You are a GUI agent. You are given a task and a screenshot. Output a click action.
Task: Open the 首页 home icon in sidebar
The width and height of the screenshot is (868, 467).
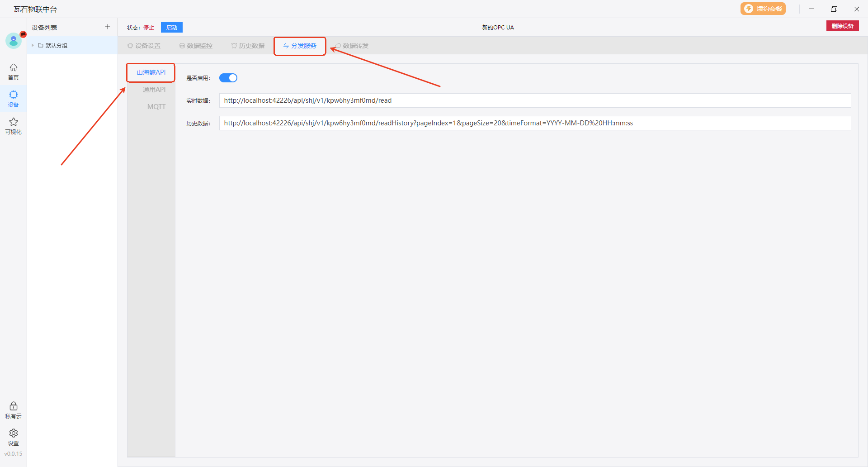14,71
